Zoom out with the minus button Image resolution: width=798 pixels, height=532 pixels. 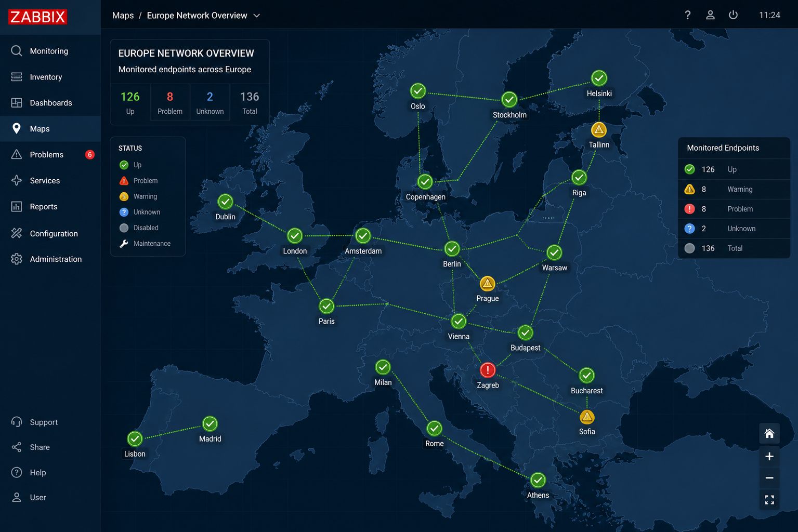point(769,478)
